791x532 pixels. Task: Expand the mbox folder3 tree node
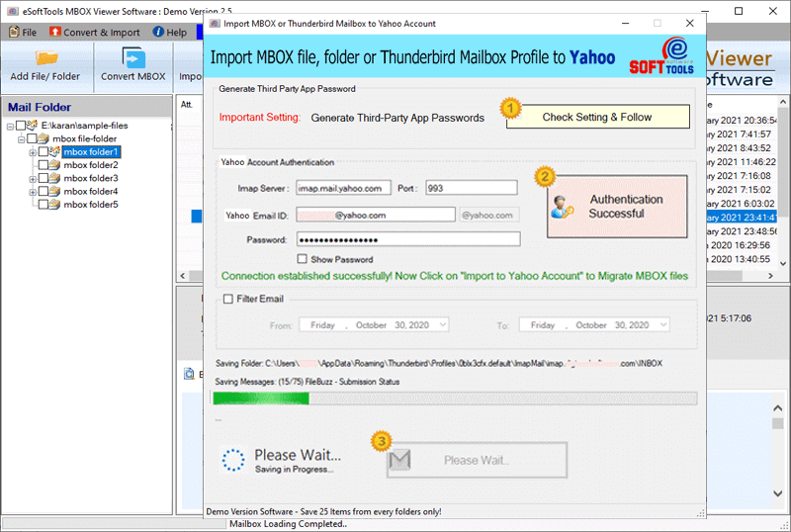coord(33,179)
